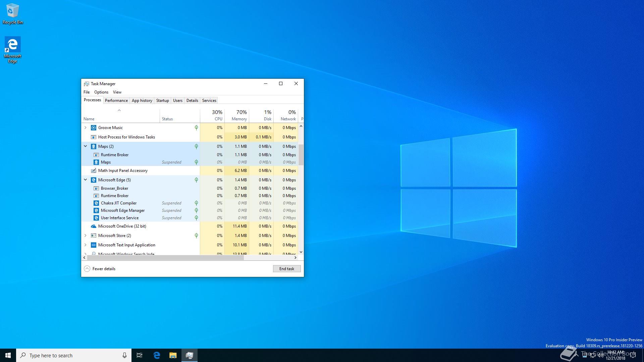Screen dimensions: 644x362
Task: Click leaf status icon on Maps (2) row
Action: click(196, 146)
